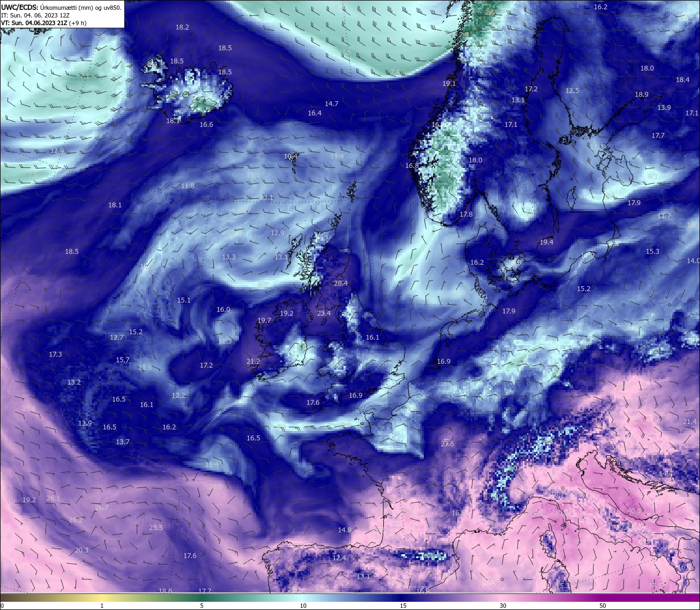Click the 20.3 value near the bottom left
The width and height of the screenshot is (700, 610).
coord(81,550)
